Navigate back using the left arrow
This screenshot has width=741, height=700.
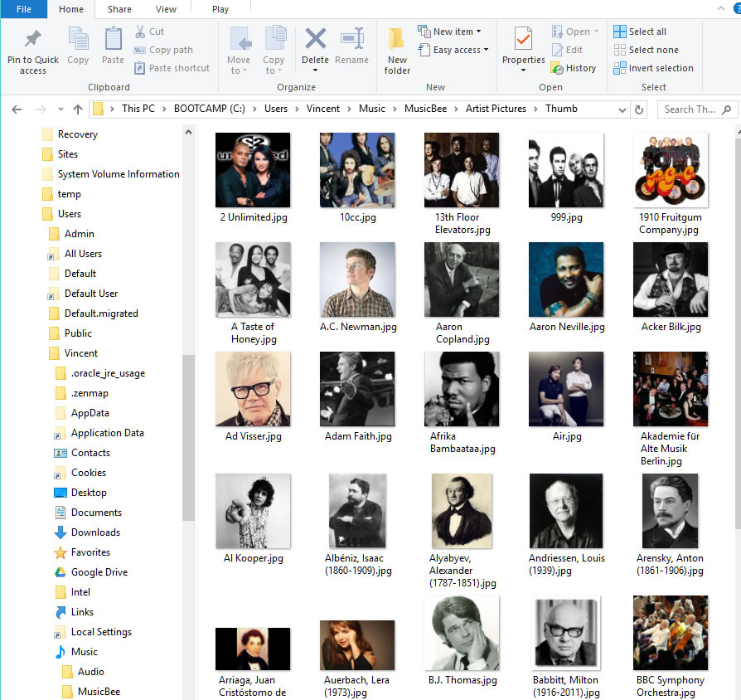[17, 109]
